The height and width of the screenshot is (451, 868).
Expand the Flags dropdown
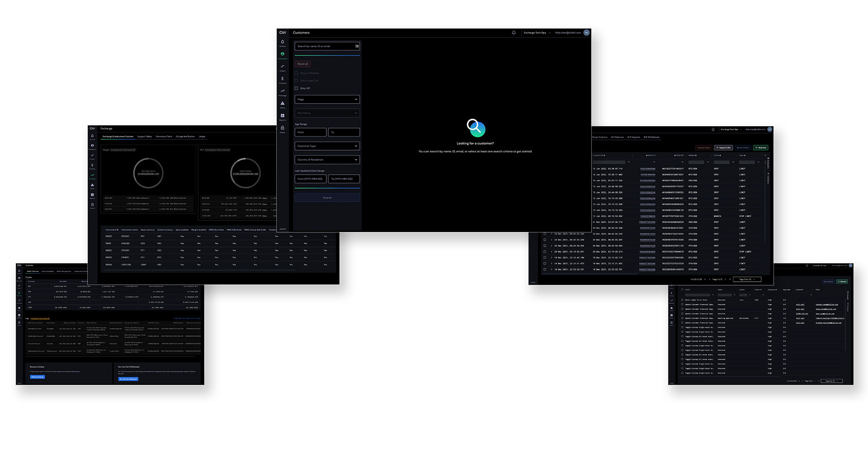(327, 100)
